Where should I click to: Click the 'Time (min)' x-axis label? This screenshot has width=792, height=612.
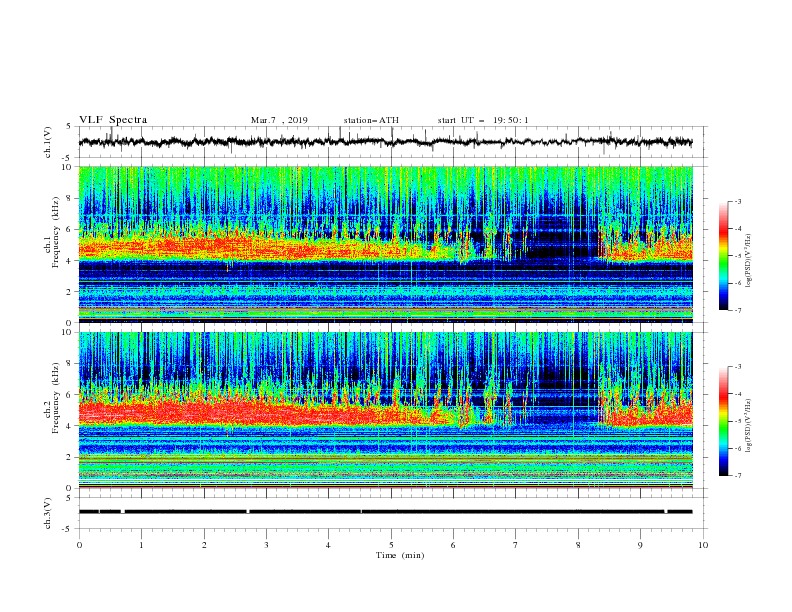coord(400,555)
